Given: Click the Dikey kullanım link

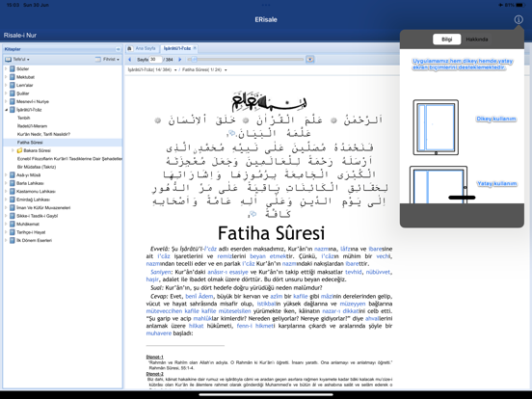Looking at the screenshot, I should point(496,119).
